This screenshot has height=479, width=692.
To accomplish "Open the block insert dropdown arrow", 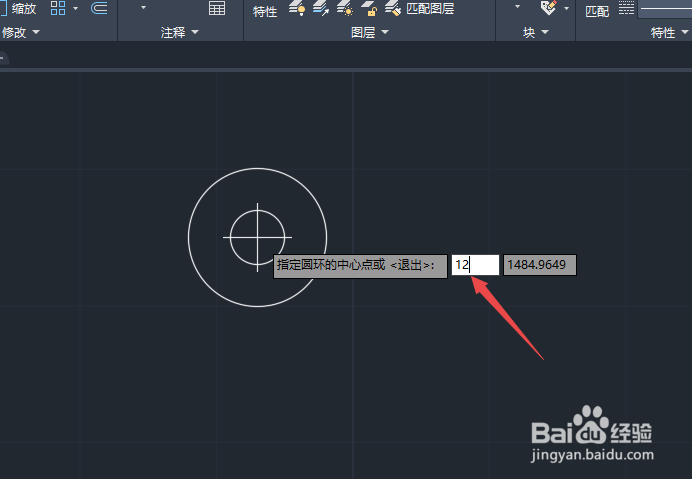I will (518, 7).
